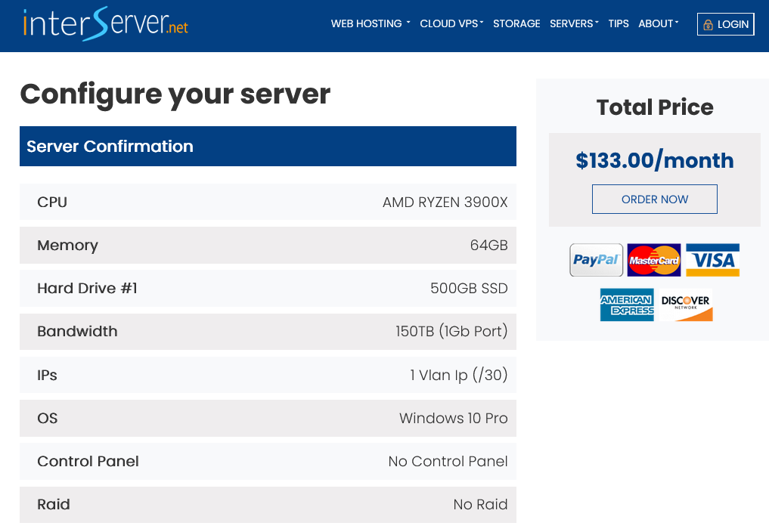Click the 64GB memory value
Viewport: 769px width, 532px height.
(x=488, y=245)
